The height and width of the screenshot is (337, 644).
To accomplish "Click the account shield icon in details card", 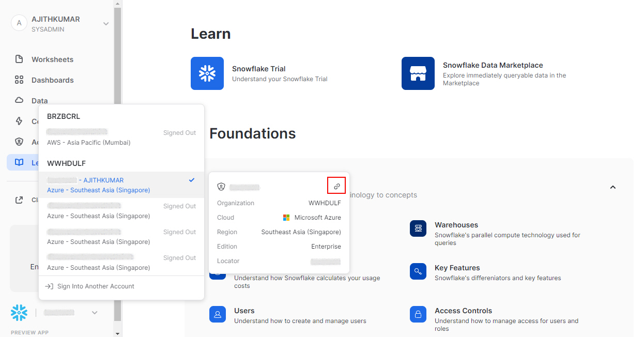I will tap(221, 187).
